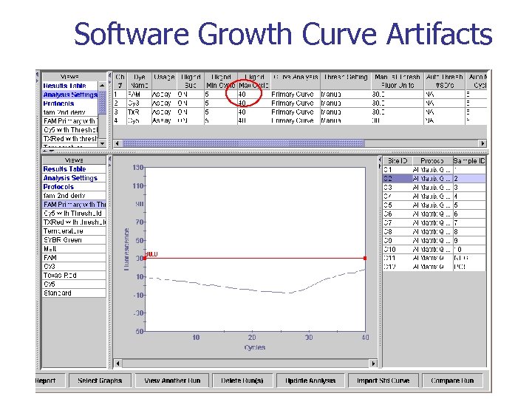Select FAM Primary with Threshold in lower Views list
532x399 pixels.
coord(74,204)
